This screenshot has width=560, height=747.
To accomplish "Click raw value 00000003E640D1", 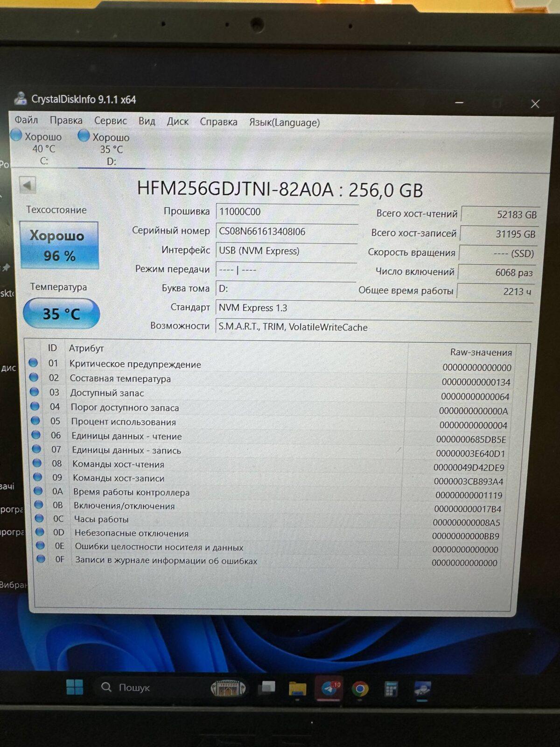I will click(x=470, y=453).
